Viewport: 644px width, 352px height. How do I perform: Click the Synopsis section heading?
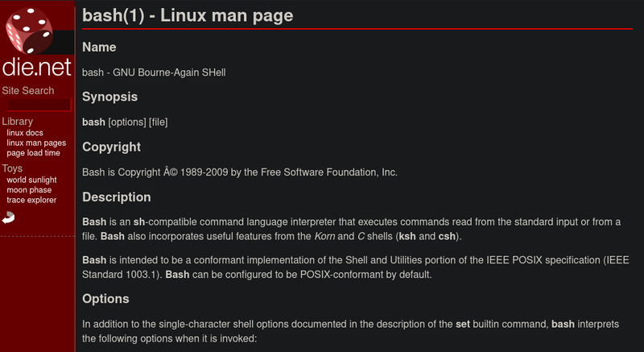coord(110,97)
